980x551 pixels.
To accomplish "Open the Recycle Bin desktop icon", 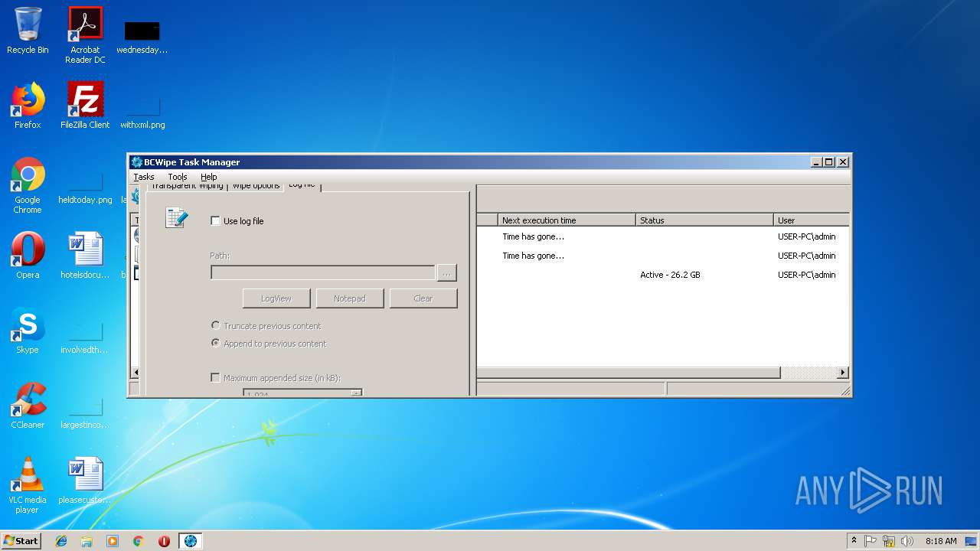I will (28, 31).
